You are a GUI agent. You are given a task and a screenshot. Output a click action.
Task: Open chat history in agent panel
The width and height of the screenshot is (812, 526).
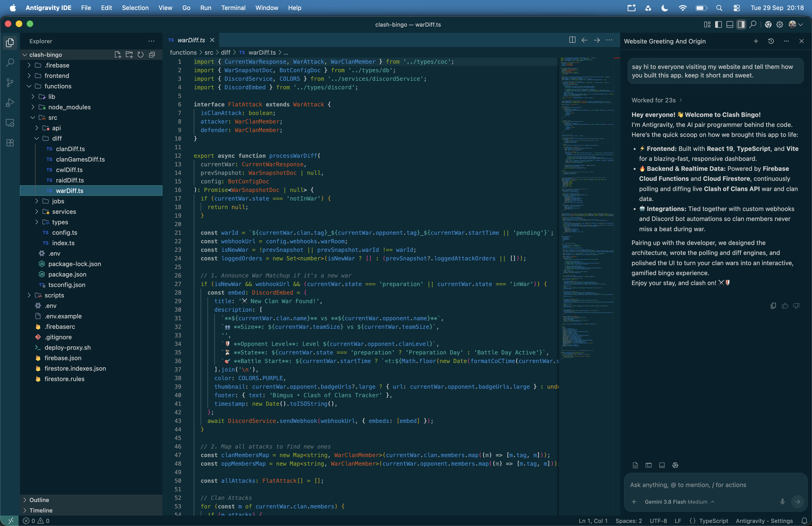pyautogui.click(x=771, y=41)
